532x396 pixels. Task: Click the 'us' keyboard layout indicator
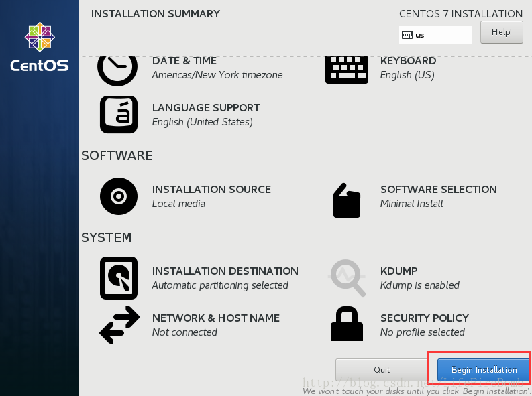click(435, 35)
